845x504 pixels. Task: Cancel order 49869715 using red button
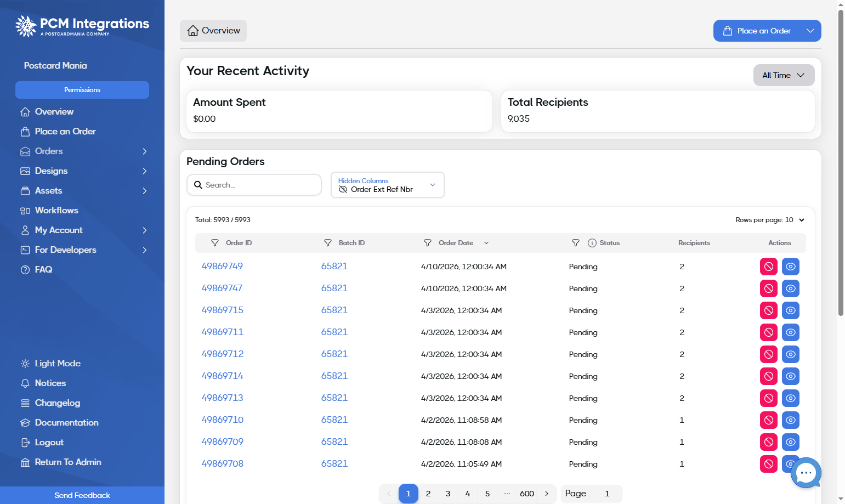tap(769, 310)
